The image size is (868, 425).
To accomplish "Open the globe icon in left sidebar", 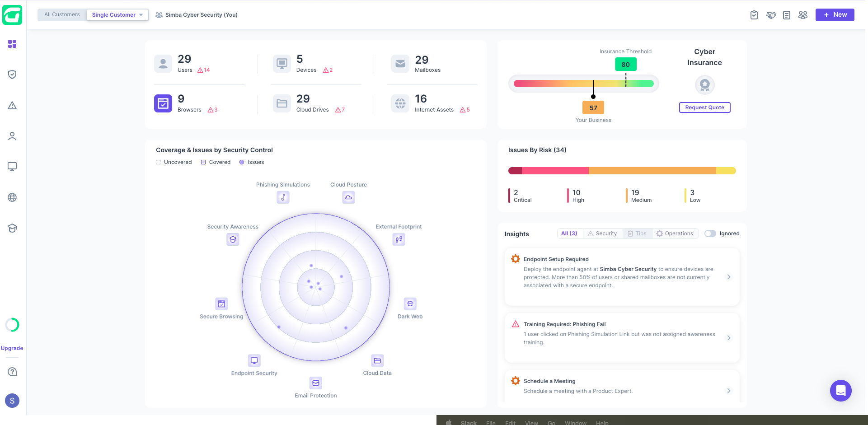I will point(12,197).
